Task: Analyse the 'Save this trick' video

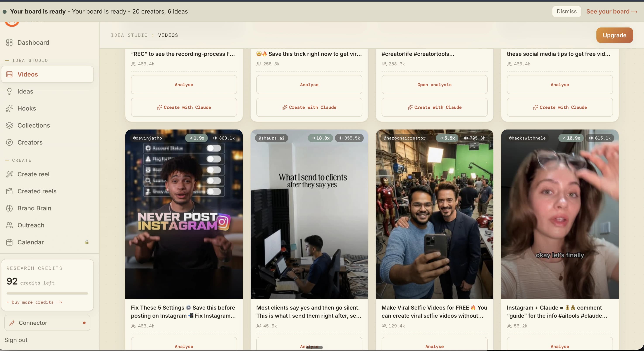Action: [x=309, y=85]
